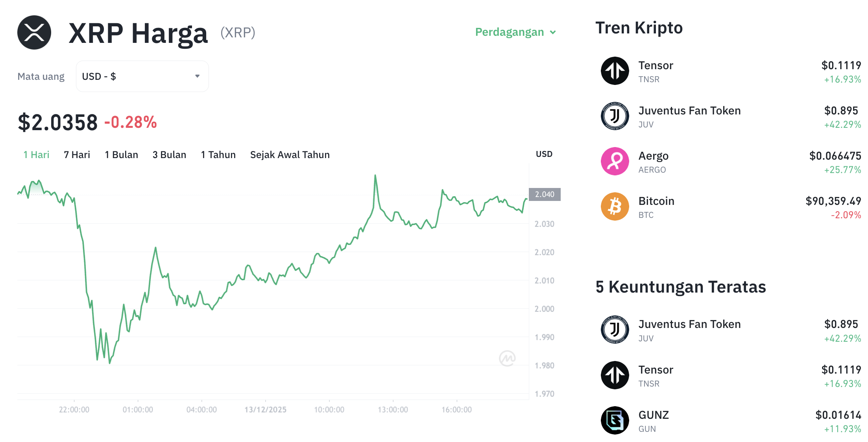868x442 pixels.
Task: Click the currency dropdown arrow
Action: click(x=197, y=76)
